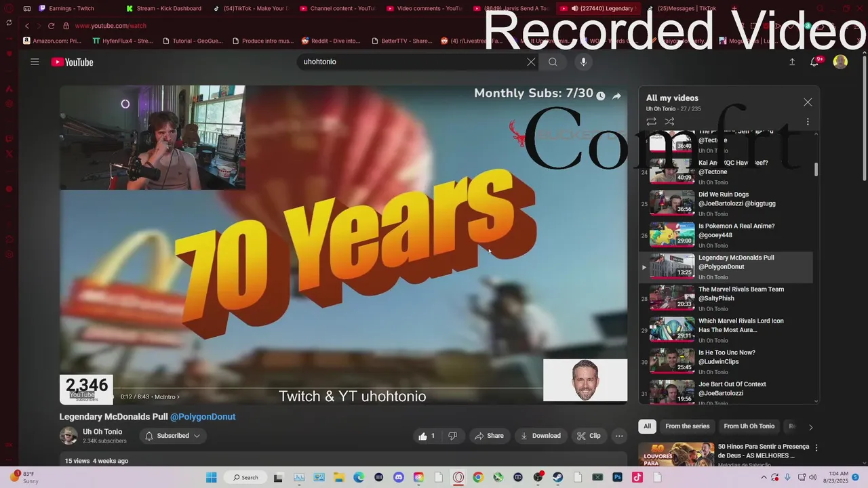Play Which Marvel Rivals Lord Icon video
Viewport: 868px width, 488px height.
click(x=726, y=330)
